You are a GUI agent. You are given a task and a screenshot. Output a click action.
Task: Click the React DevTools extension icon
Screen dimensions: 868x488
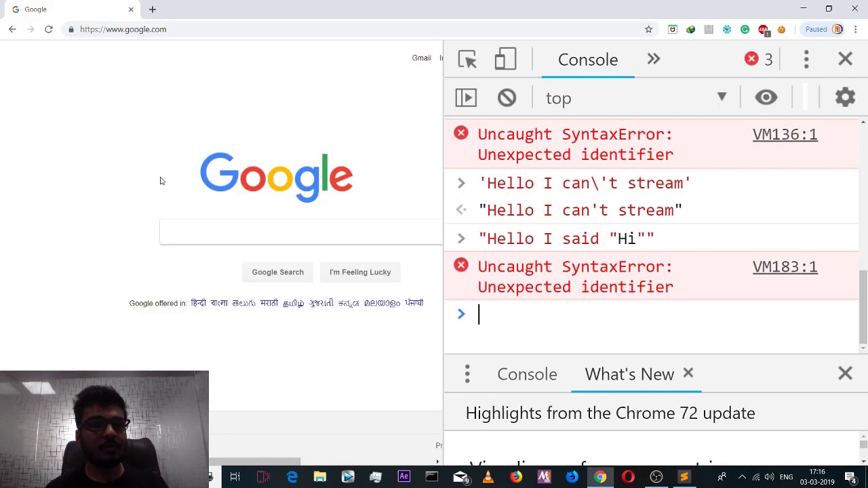727,29
